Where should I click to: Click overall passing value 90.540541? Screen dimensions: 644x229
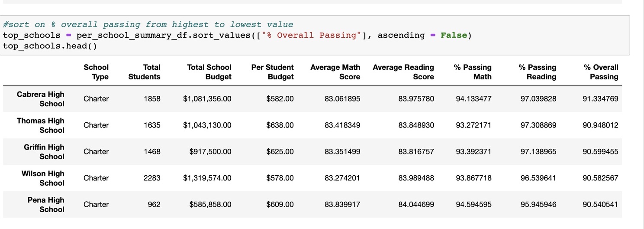[x=601, y=205]
